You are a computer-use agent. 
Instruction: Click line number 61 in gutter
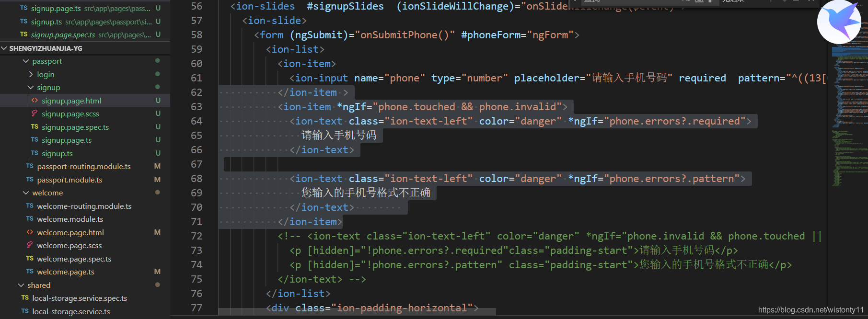[x=197, y=78]
